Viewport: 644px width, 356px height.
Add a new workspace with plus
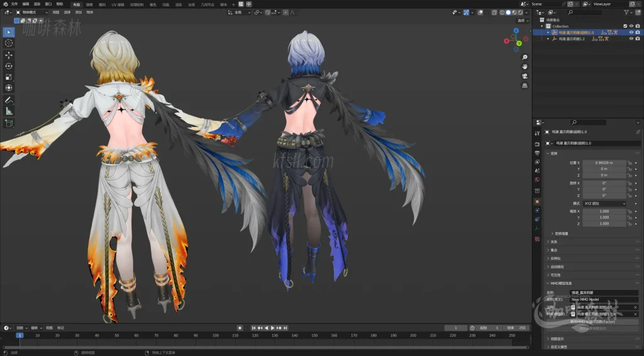[x=233, y=4]
